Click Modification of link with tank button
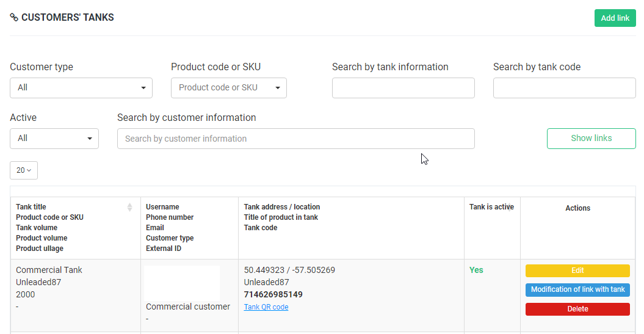 pyautogui.click(x=577, y=289)
